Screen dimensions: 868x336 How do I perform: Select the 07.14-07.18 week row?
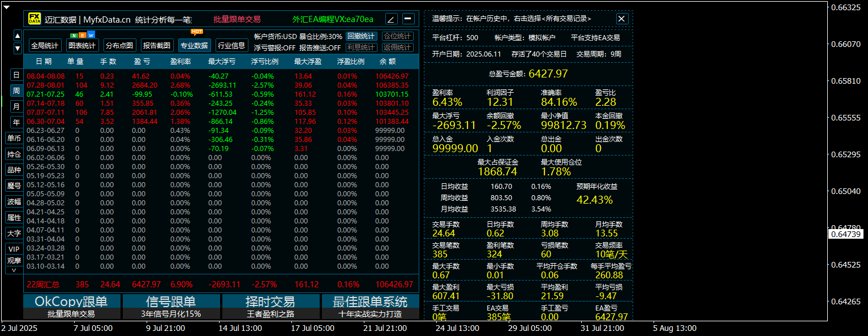(x=221, y=103)
